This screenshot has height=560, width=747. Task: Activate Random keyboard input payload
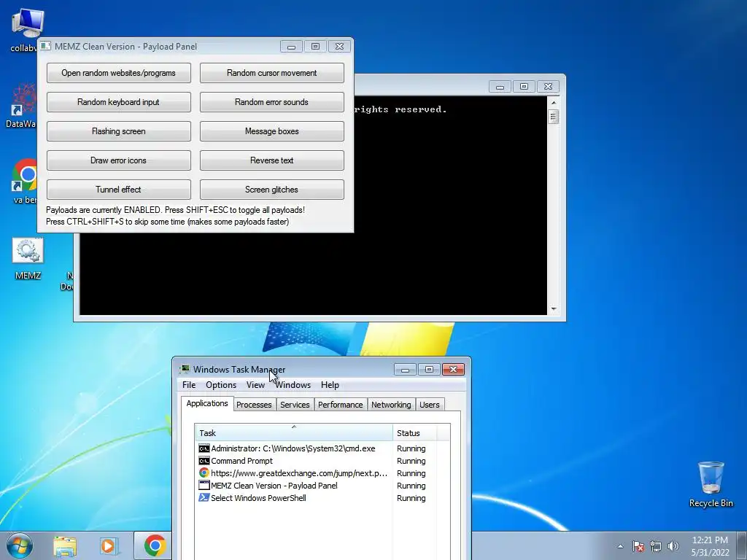(119, 102)
